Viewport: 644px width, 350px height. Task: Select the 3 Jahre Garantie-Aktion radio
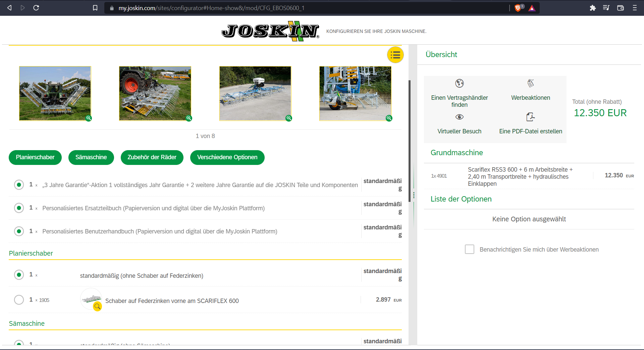(x=19, y=185)
